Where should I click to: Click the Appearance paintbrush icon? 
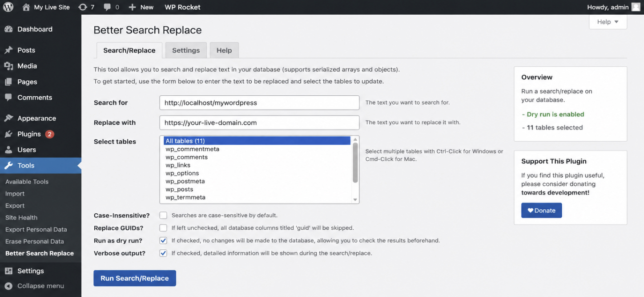(8, 118)
